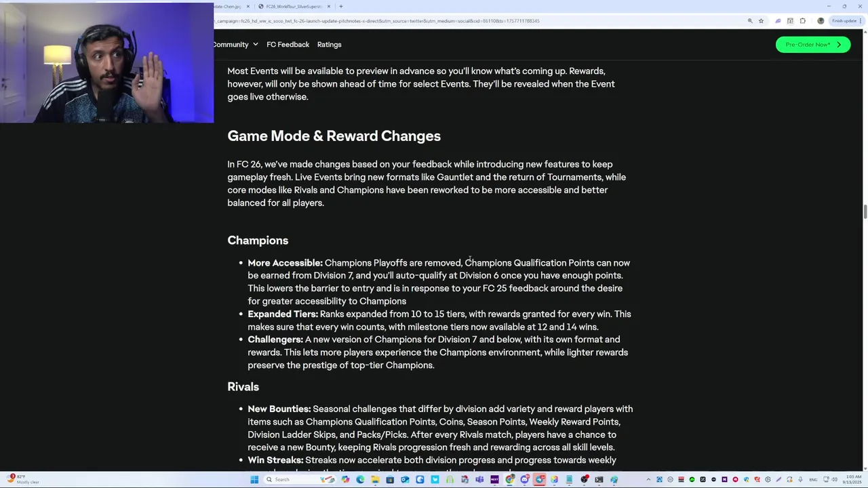Click the browser address bar URL

[377, 21]
